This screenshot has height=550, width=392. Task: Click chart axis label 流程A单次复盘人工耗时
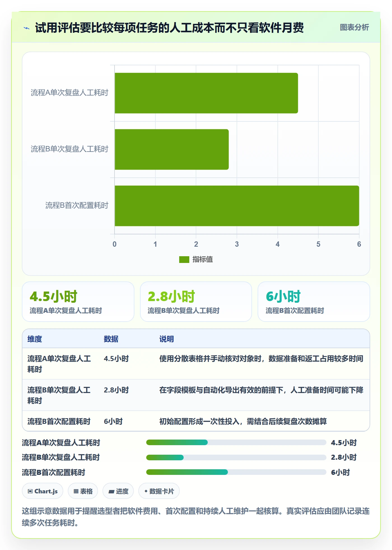point(69,93)
